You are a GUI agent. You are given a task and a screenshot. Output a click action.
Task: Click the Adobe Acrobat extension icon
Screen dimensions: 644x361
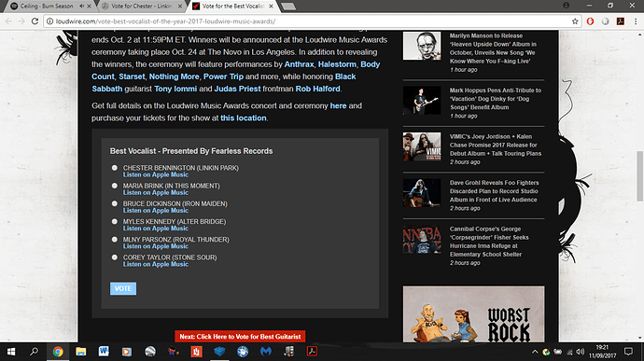coord(620,21)
